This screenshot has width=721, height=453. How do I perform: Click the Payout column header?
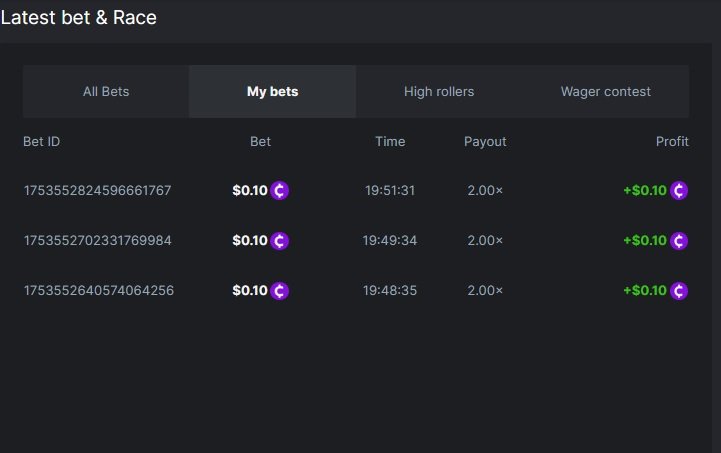point(485,142)
